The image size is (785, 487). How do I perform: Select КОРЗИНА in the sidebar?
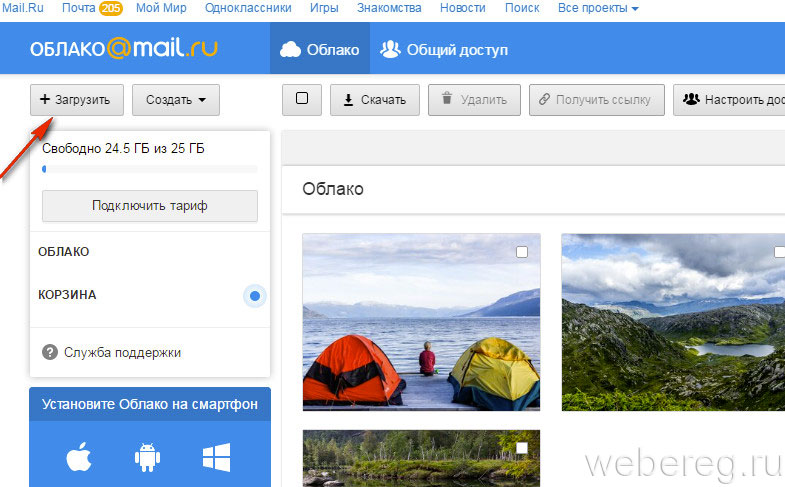[x=67, y=294]
